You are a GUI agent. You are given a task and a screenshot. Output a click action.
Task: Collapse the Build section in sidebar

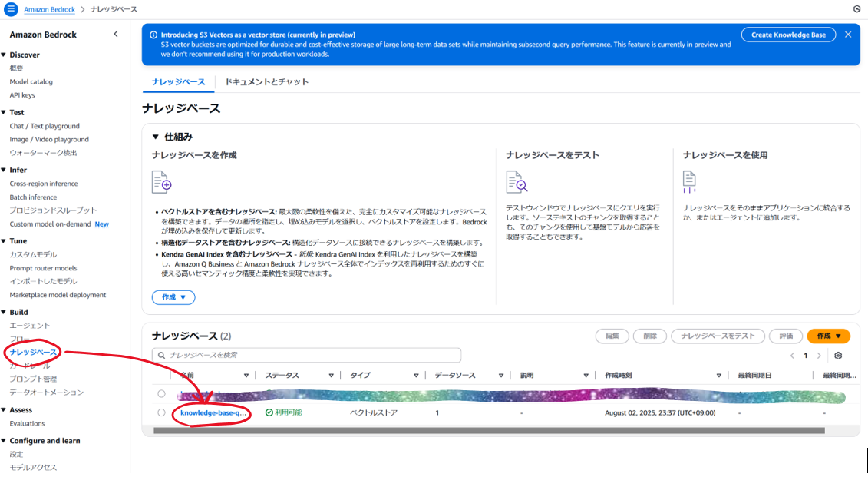(4, 313)
